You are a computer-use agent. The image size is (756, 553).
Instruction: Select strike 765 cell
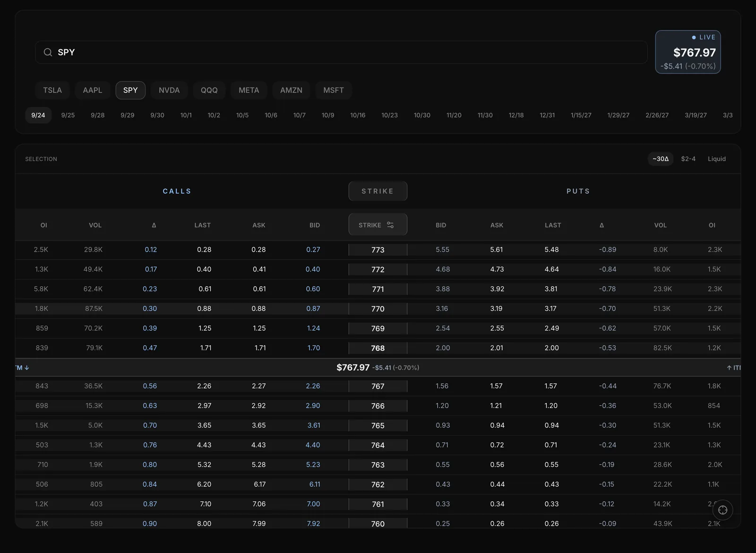378,425
